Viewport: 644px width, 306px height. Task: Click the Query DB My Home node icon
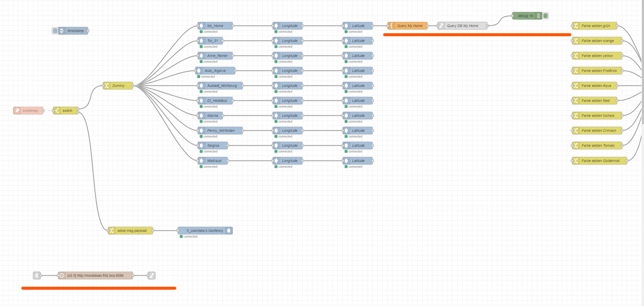click(441, 26)
